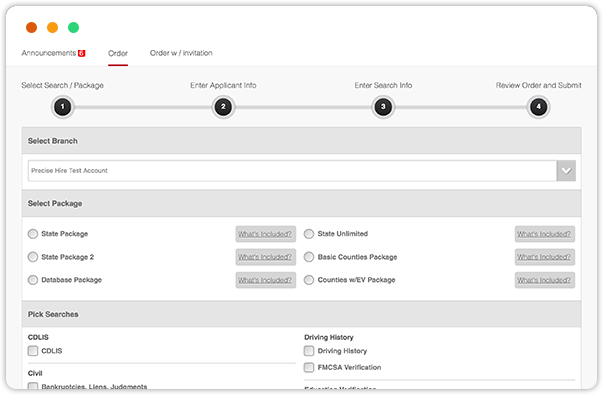Open What's Included for State Package 2
Screen dimensions: 603x395
coord(265,257)
